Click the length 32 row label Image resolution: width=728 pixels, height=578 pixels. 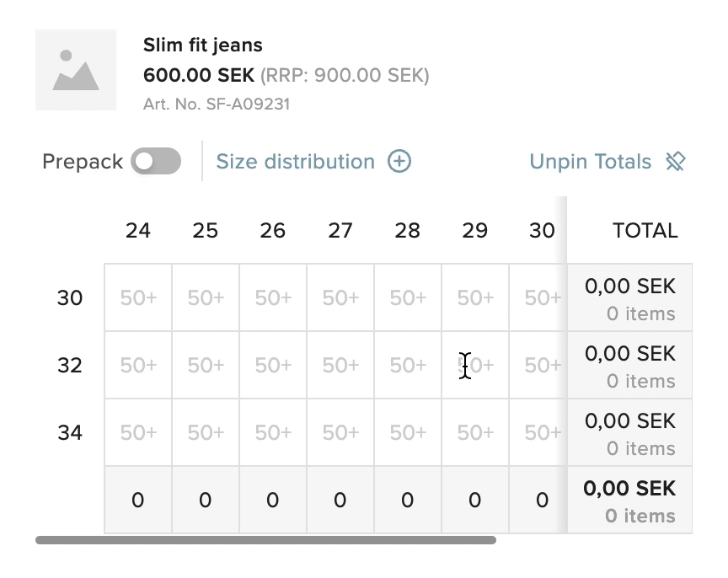coord(69,365)
